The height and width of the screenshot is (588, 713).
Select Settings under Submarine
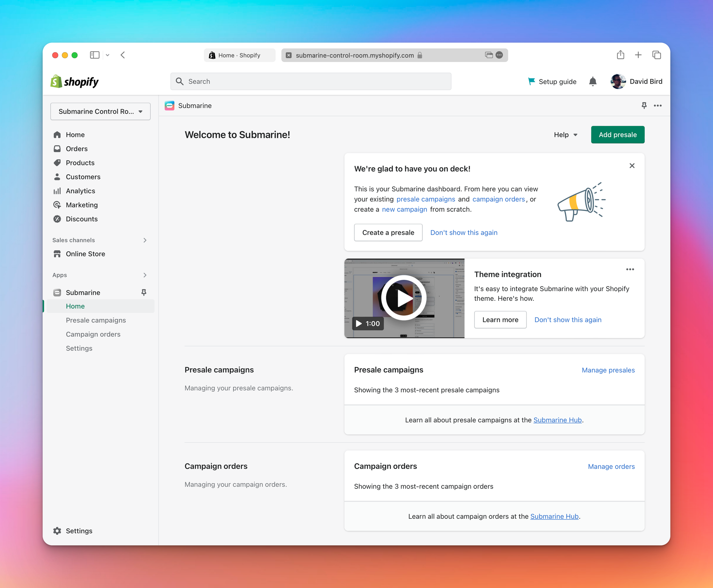click(x=79, y=348)
